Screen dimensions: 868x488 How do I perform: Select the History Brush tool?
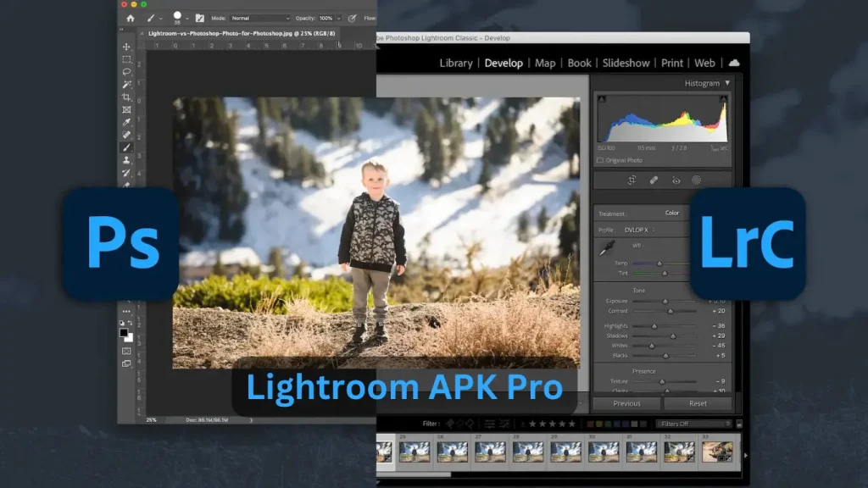tap(127, 173)
